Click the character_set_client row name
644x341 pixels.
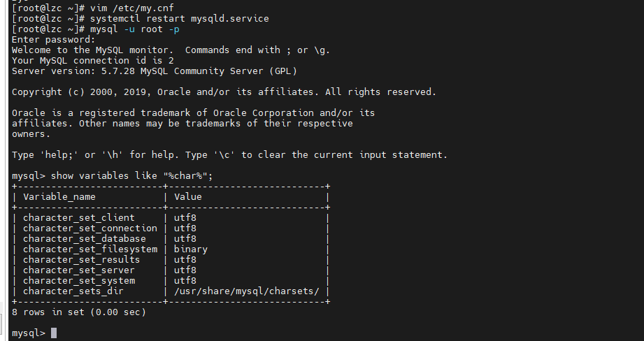[x=78, y=218]
